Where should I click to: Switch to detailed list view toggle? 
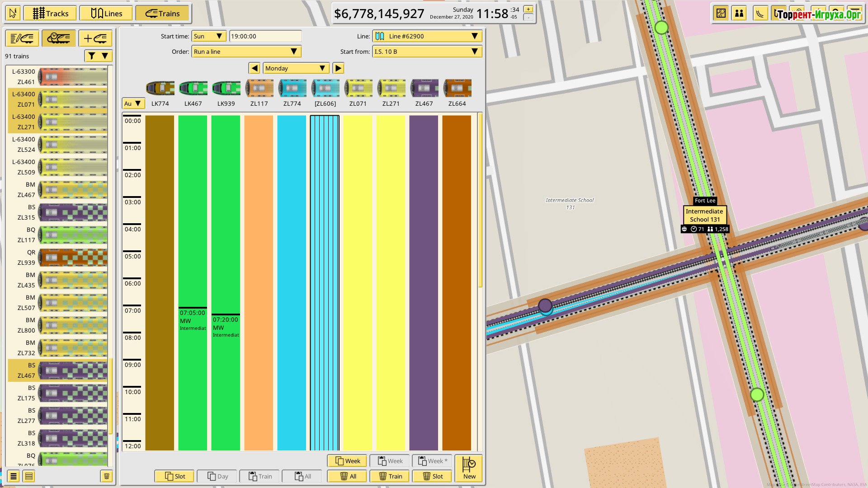[x=29, y=476]
